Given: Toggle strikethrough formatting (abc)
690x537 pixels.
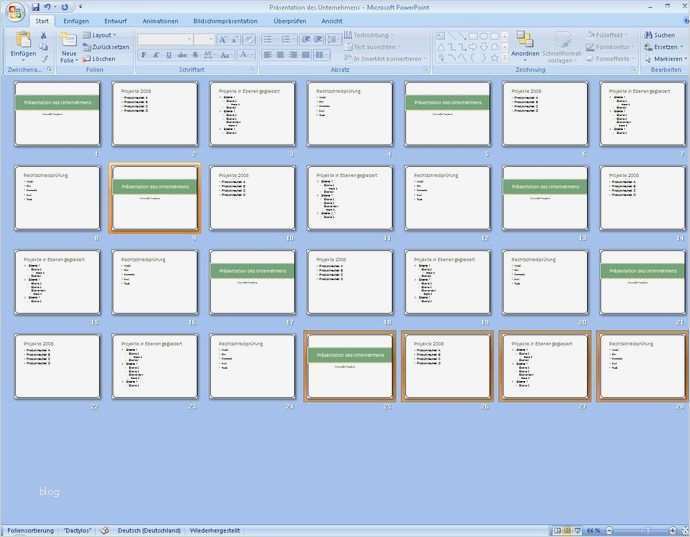Looking at the screenshot, I should (182, 55).
